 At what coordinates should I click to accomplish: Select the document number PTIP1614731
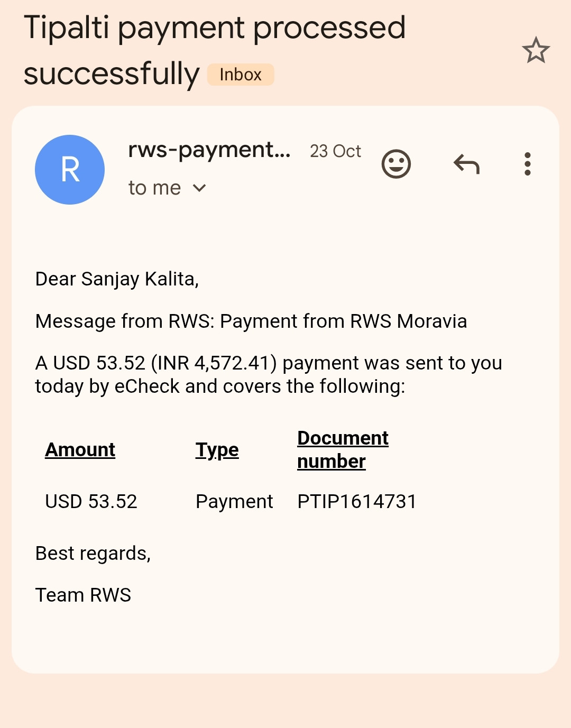(x=357, y=501)
